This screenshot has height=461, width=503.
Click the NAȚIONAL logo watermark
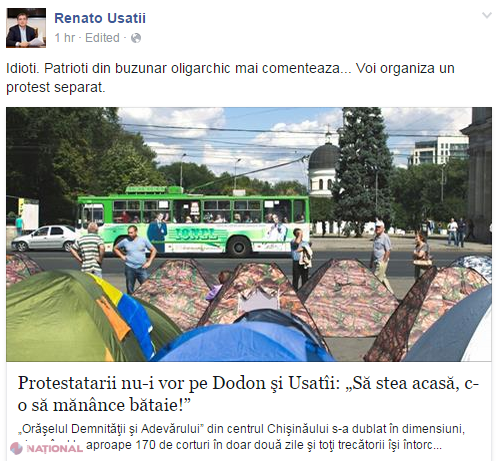tap(46, 448)
